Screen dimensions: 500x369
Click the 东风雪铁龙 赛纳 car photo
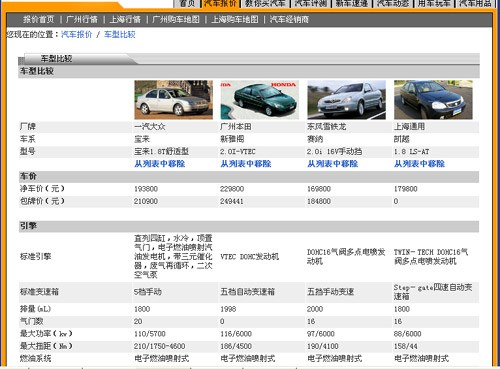coord(346,100)
